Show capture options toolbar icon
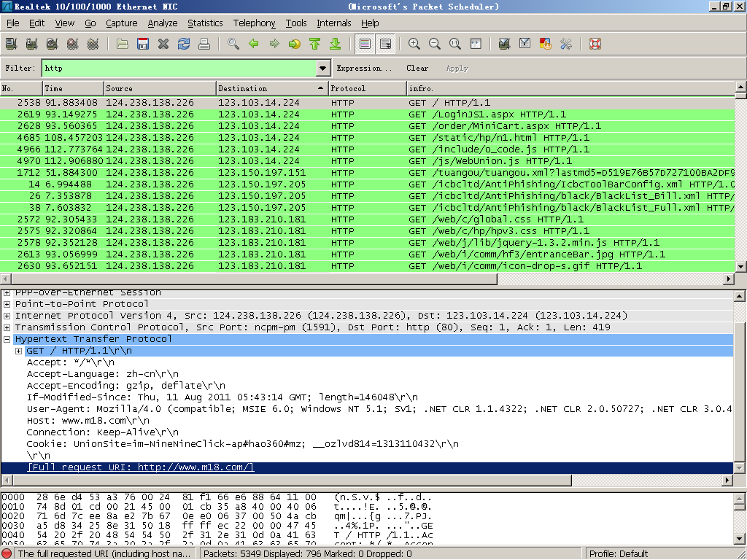 (32, 44)
